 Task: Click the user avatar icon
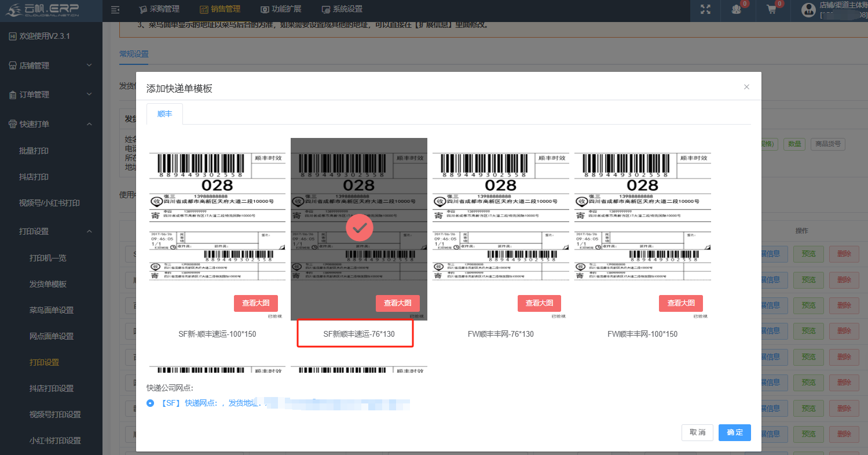[x=808, y=9]
